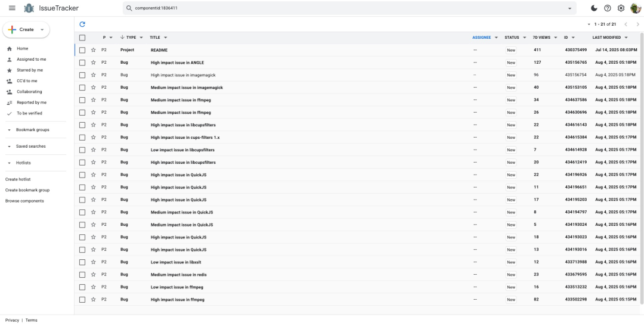Open the help question mark icon
Viewport: 644px width, 326px height.
608,8
